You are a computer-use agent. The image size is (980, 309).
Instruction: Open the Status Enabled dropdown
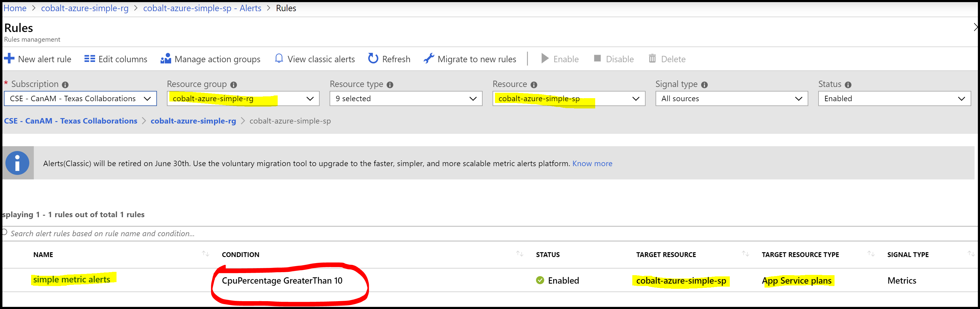pos(894,98)
